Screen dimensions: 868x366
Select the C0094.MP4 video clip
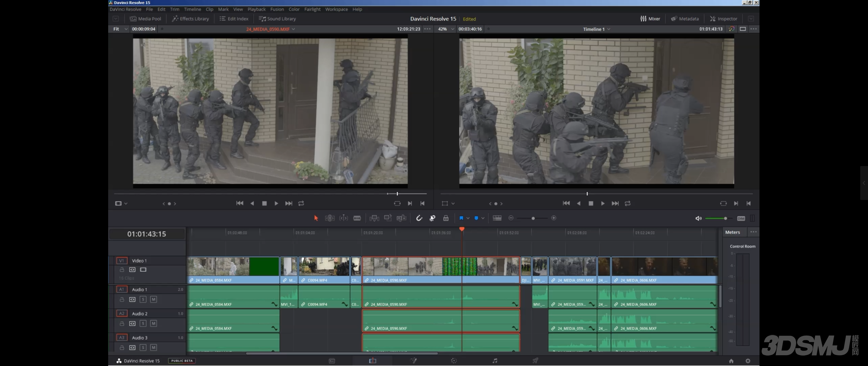click(x=324, y=270)
